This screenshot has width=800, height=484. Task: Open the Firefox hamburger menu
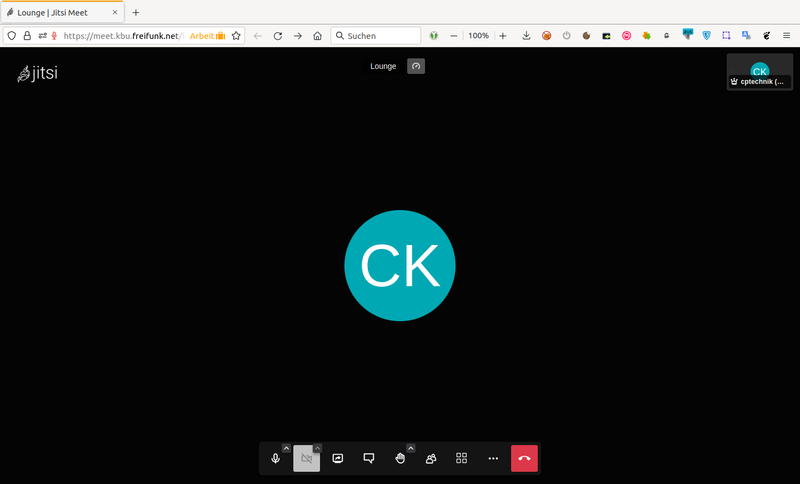(x=786, y=35)
